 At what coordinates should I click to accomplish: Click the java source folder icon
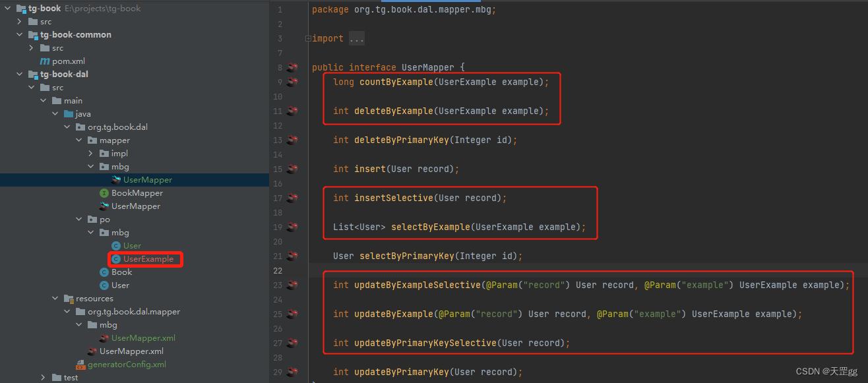tap(69, 114)
